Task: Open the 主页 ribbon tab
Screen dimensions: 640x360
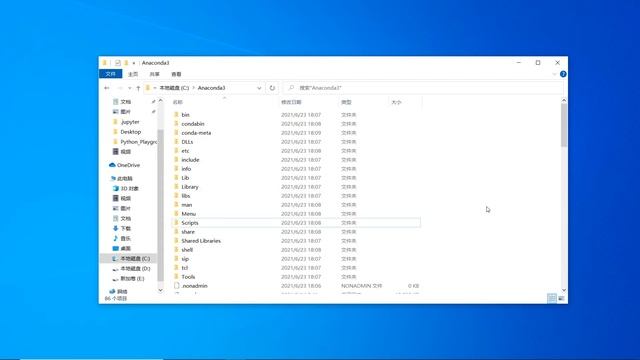Action: (x=133, y=74)
